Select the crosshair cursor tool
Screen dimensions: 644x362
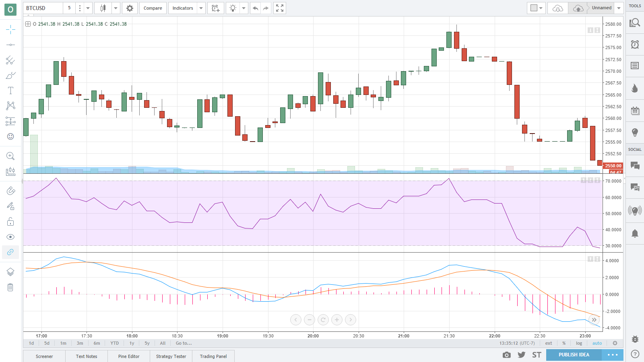(10, 29)
